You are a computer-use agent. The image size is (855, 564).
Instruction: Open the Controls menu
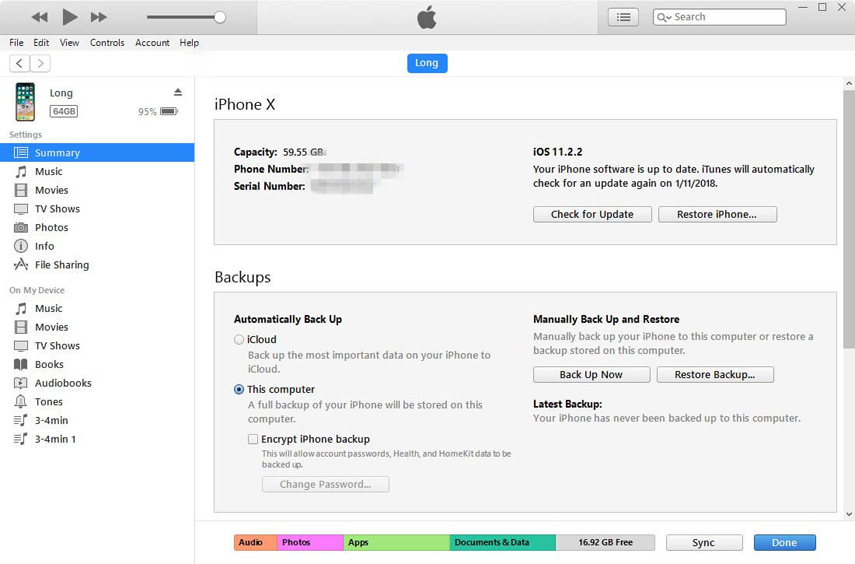(107, 43)
